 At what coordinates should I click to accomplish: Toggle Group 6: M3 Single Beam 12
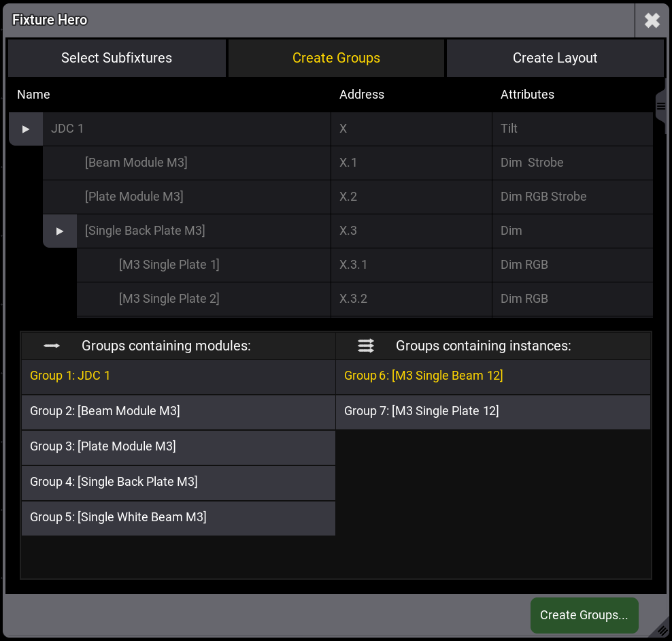point(492,376)
